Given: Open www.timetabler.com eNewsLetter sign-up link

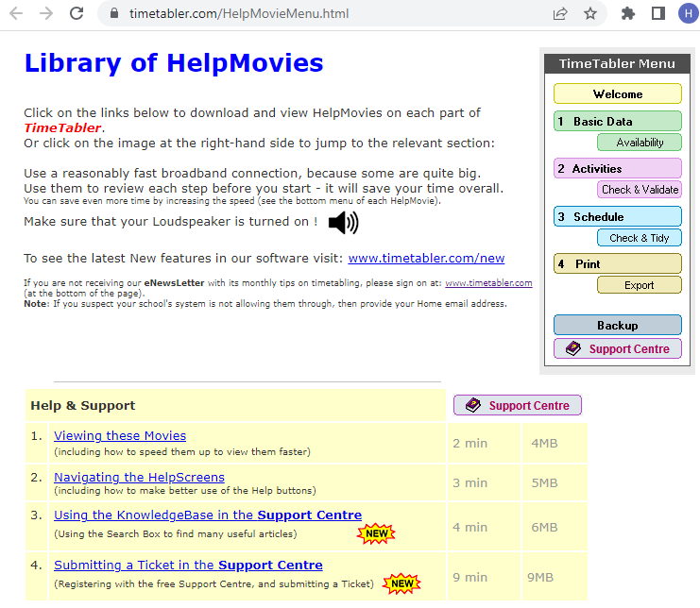Looking at the screenshot, I should pyautogui.click(x=488, y=283).
